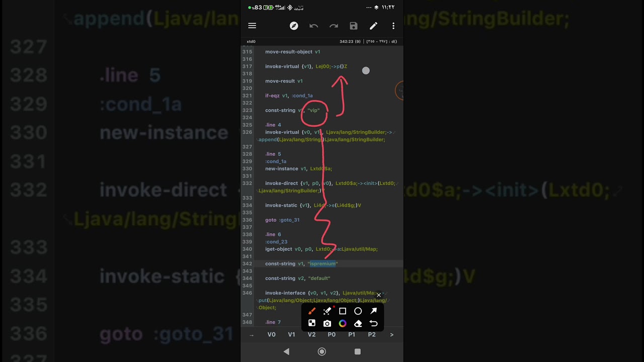Click the :cond_23 label on line 339
The image size is (644, 362).
(276, 242)
